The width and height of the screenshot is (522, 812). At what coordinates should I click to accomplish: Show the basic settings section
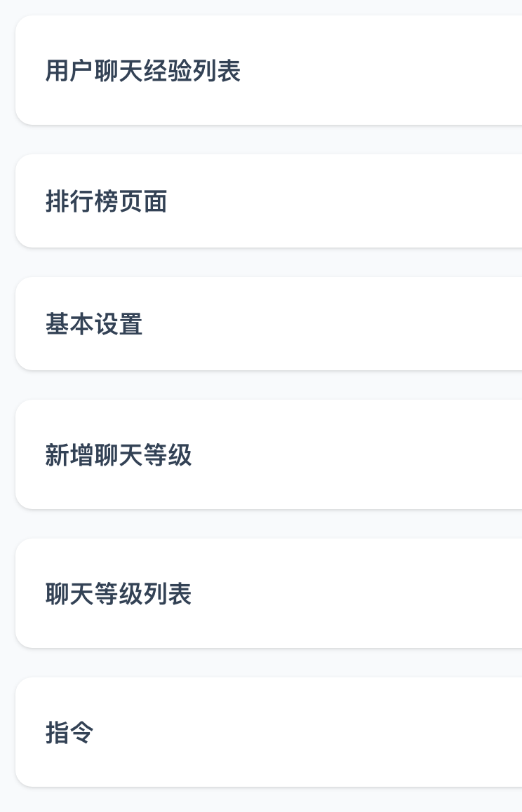click(x=94, y=324)
